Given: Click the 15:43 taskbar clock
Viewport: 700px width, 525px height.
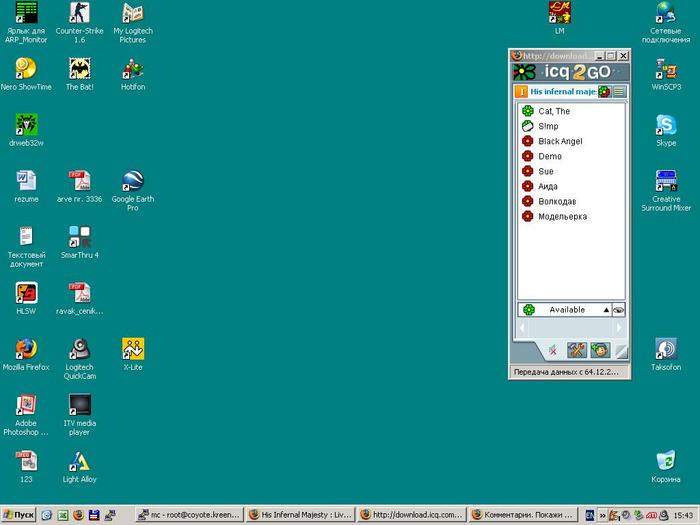Looking at the screenshot, I should [x=683, y=516].
